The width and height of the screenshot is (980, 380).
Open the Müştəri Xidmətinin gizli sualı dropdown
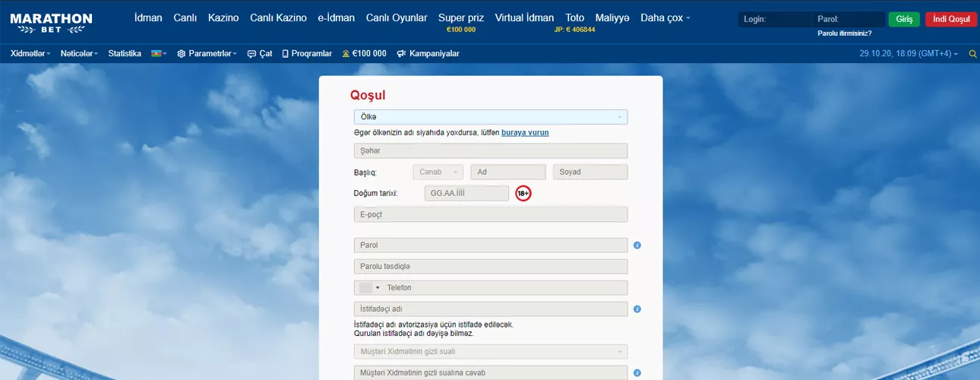coord(490,352)
